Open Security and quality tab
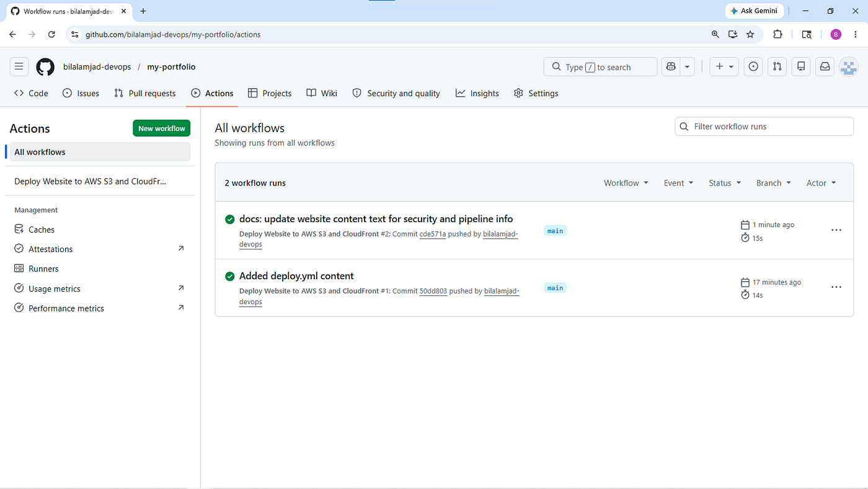The width and height of the screenshot is (868, 489). 396,93
